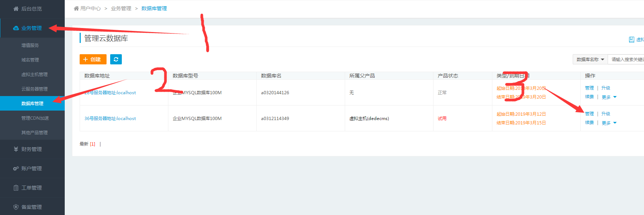
Task: Click the cloud icon next to 业务管理
Action: (16, 28)
